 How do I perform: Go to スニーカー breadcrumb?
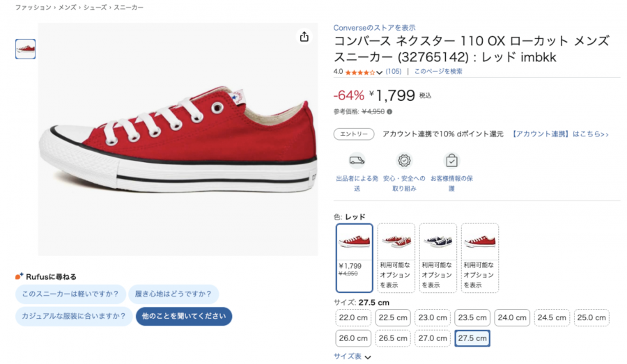pos(128,8)
